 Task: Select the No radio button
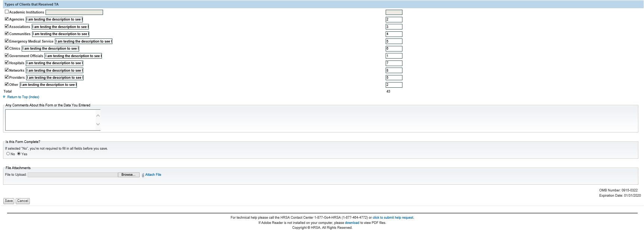(x=8, y=154)
